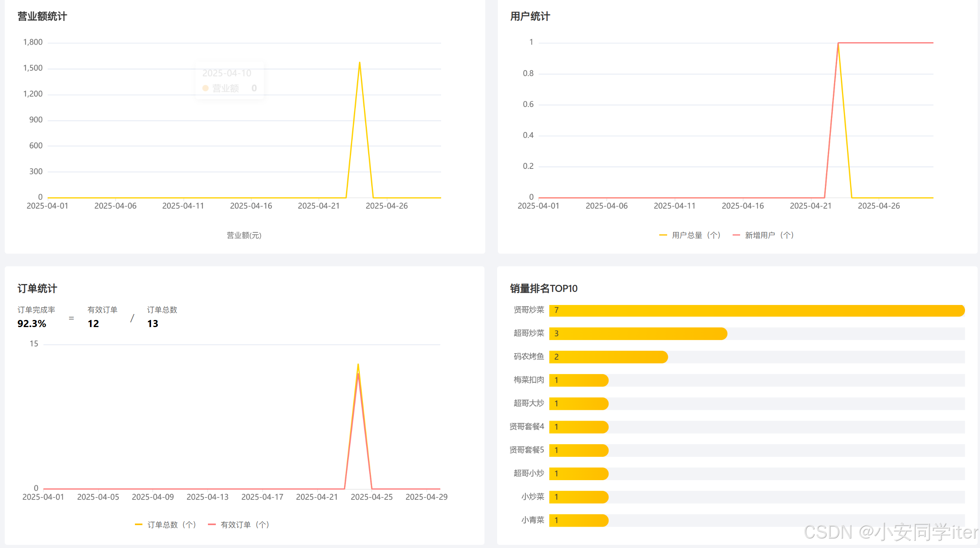Viewport: 980px width, 548px height.
Task: Click the 订单完成率 92.3% figure
Action: click(x=32, y=324)
